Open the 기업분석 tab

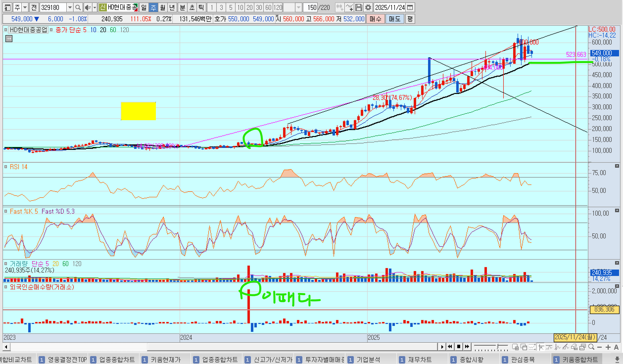[x=368, y=359]
